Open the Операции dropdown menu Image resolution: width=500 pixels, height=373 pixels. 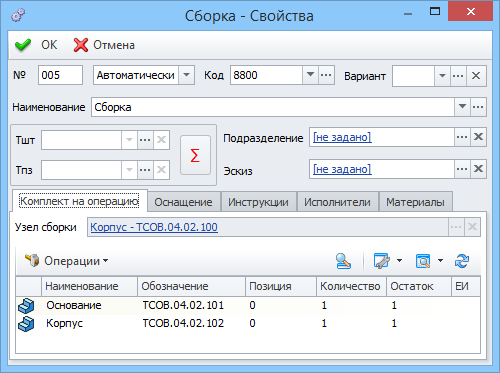(66, 261)
